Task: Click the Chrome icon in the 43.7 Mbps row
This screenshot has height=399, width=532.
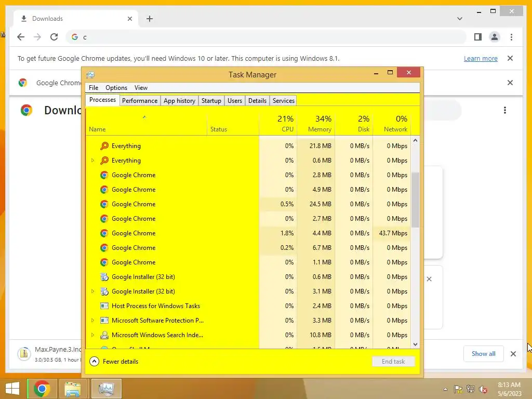Action: [104, 233]
